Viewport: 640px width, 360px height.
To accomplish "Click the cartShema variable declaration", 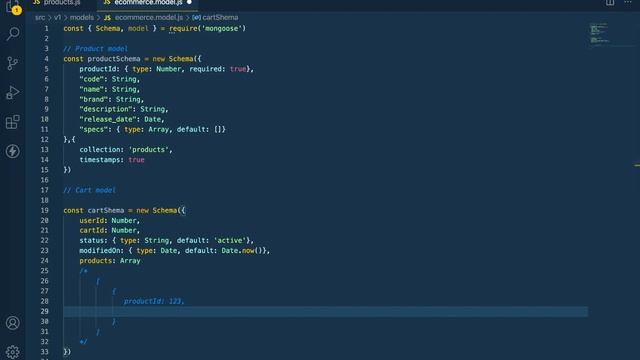I will pos(106,210).
